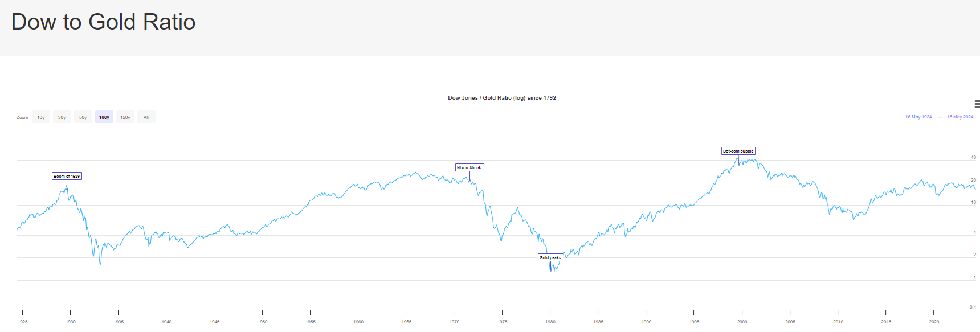Edit the start date 16 May 1924
The height and width of the screenshot is (332, 980).
tap(918, 117)
